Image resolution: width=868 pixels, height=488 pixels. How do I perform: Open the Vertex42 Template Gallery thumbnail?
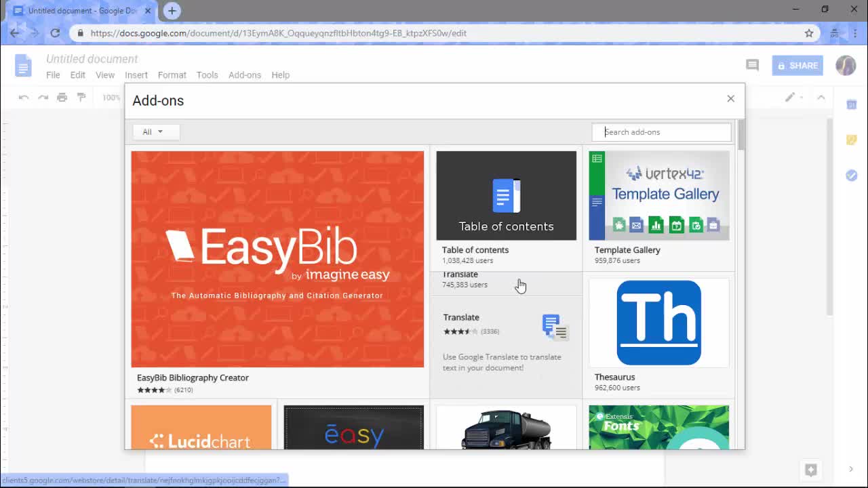coord(659,195)
